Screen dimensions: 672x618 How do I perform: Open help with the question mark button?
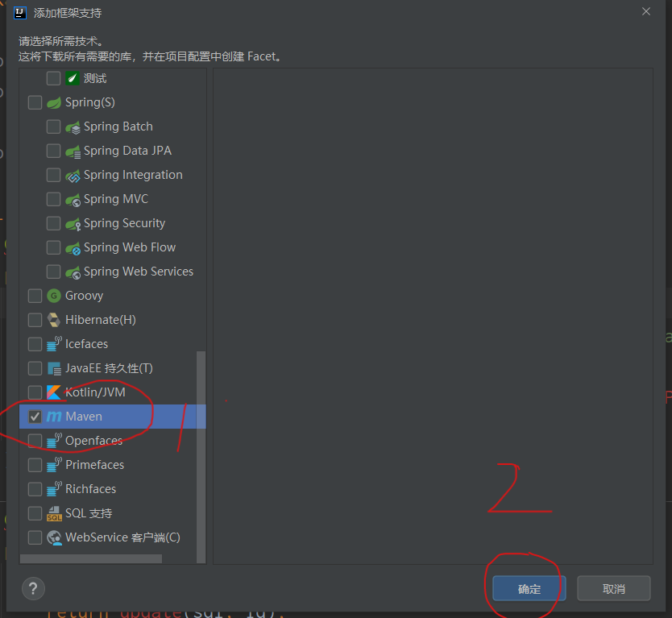click(x=33, y=588)
